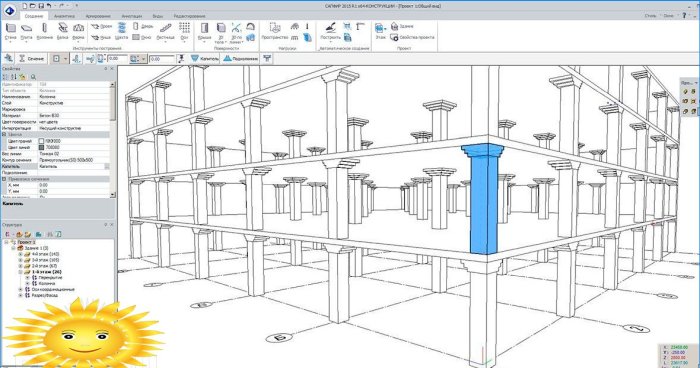Click the first 0.00 offset input field
Screen dimensions: 700x368
coord(118,59)
